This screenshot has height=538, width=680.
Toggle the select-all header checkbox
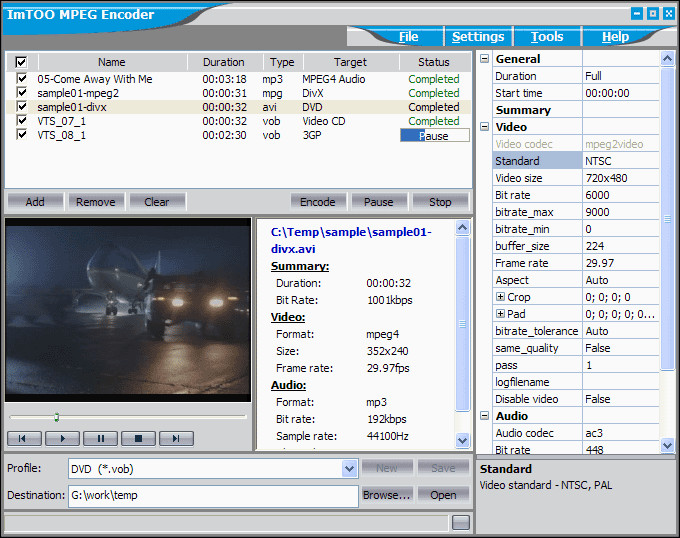[21, 62]
